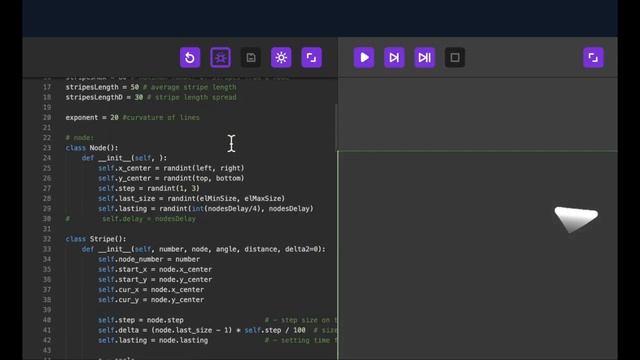Click the reset code icon
Screen dimensions: 640x360
coord(190,58)
